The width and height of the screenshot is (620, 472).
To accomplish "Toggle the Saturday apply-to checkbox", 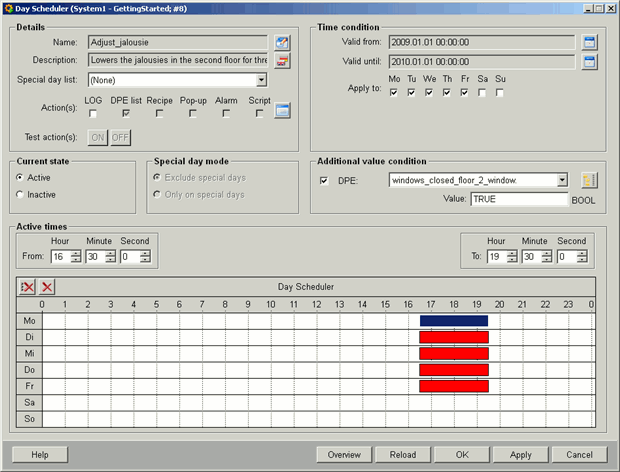I will point(483,93).
